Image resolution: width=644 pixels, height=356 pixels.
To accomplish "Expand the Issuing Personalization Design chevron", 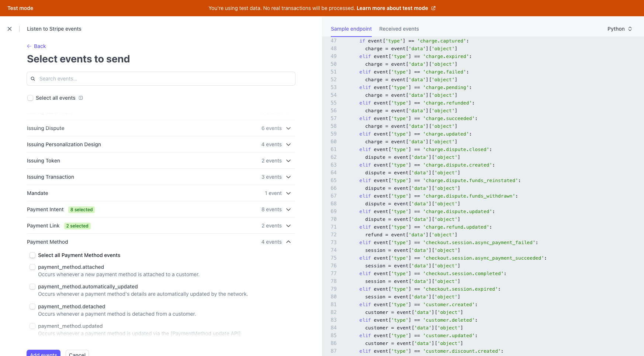I will pos(288,144).
